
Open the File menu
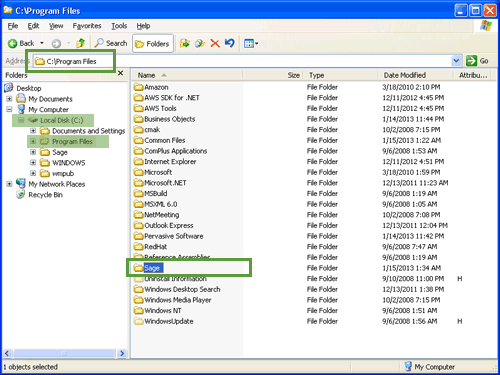(13, 26)
